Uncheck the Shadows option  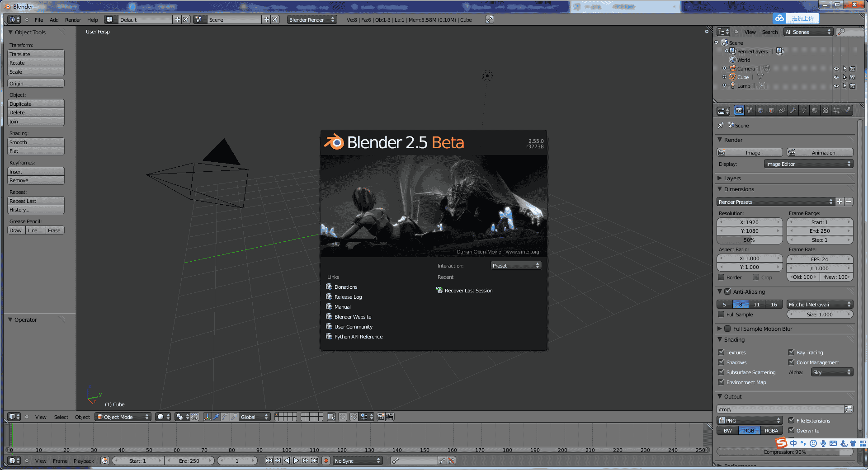pyautogui.click(x=721, y=362)
